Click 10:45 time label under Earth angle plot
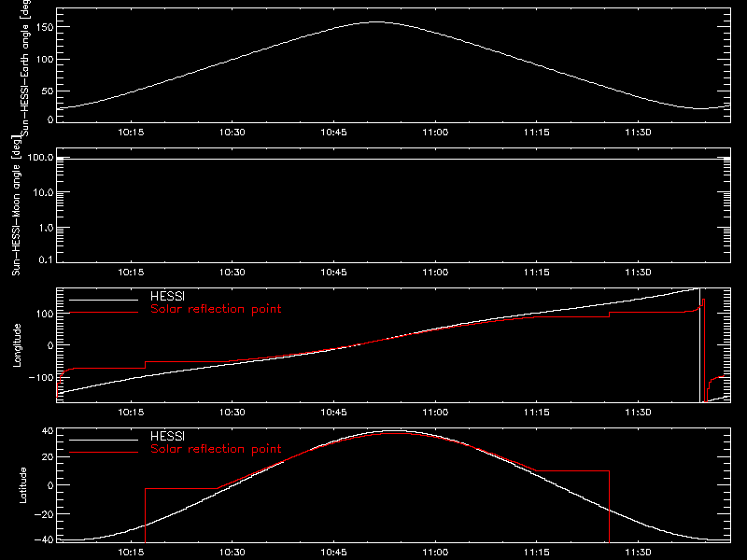 click(333, 133)
